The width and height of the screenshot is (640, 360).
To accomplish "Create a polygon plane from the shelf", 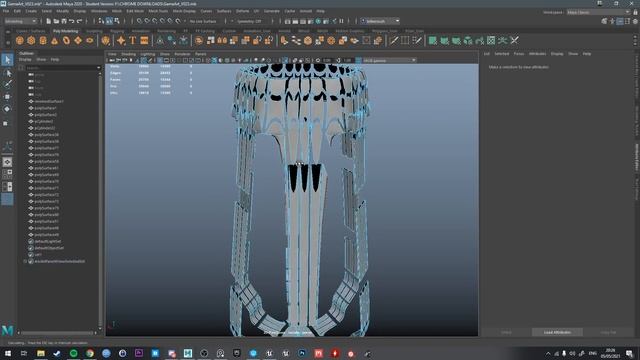I will [x=78, y=40].
